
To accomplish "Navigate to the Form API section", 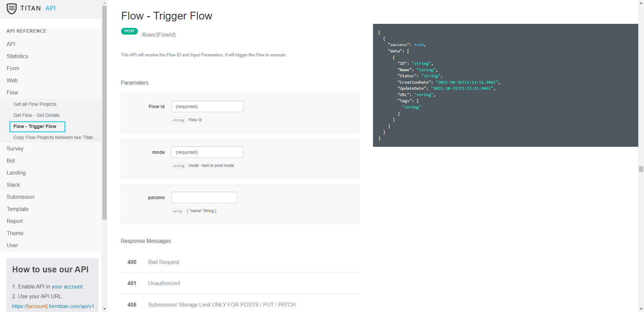I will click(13, 68).
